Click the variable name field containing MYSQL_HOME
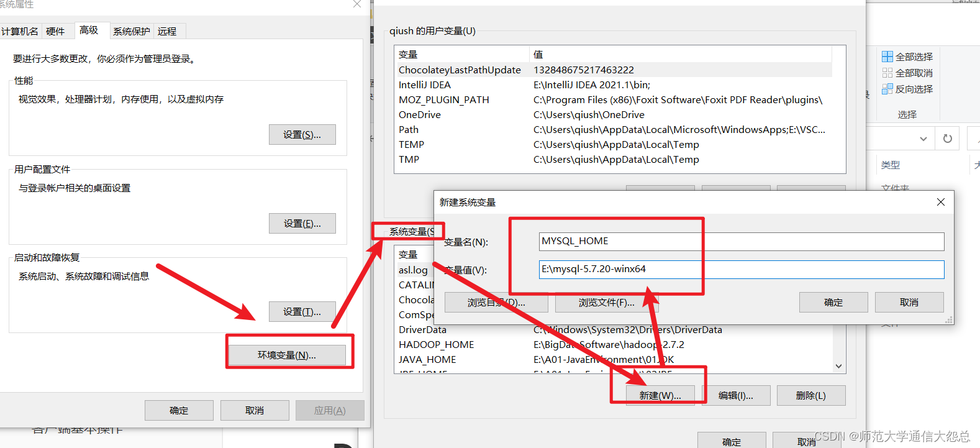 pos(742,242)
